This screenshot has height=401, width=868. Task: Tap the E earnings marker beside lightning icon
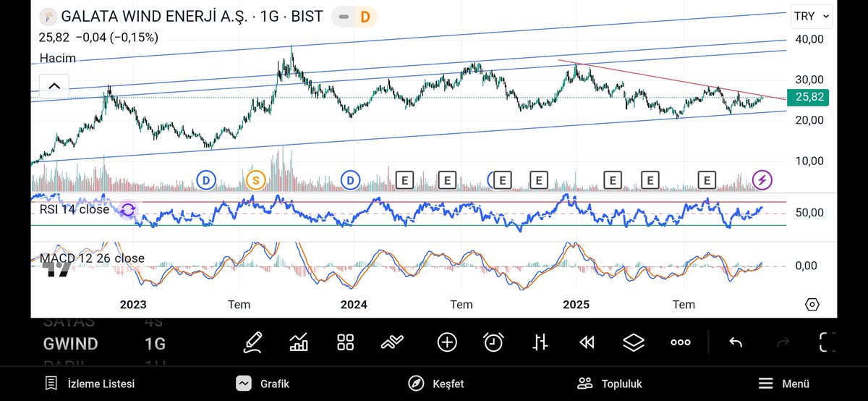coord(707,179)
